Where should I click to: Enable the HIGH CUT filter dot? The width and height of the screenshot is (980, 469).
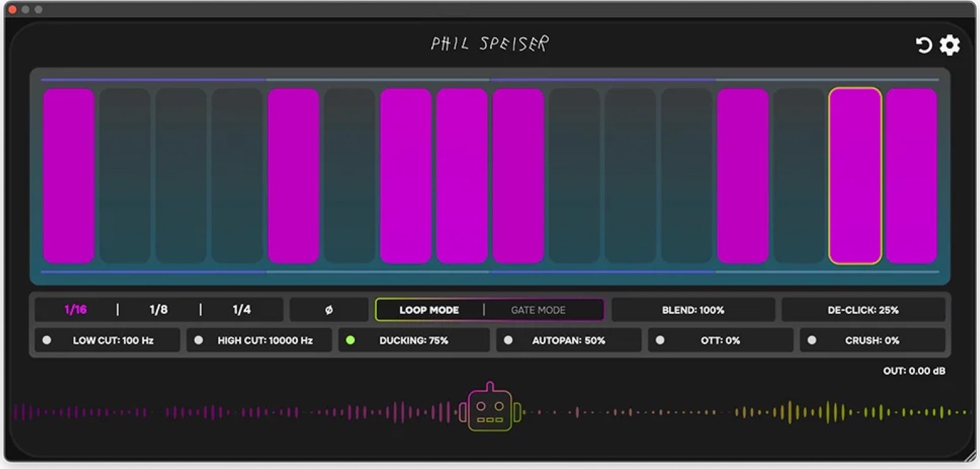pos(199,341)
